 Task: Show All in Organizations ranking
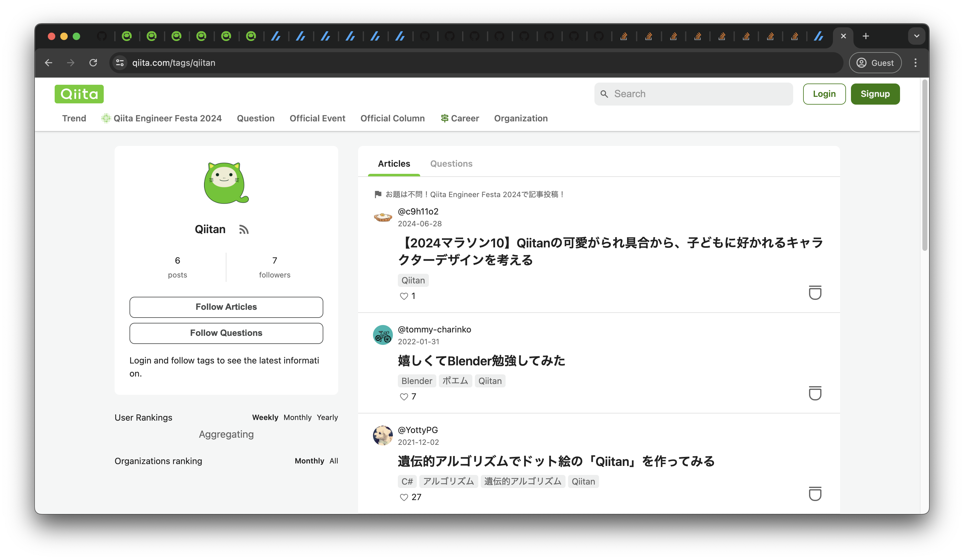click(333, 461)
